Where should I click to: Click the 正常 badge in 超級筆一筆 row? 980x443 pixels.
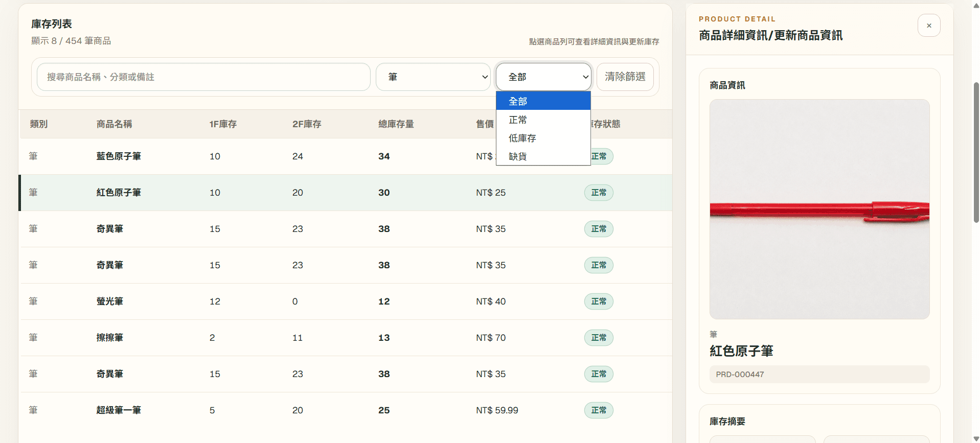coord(599,410)
